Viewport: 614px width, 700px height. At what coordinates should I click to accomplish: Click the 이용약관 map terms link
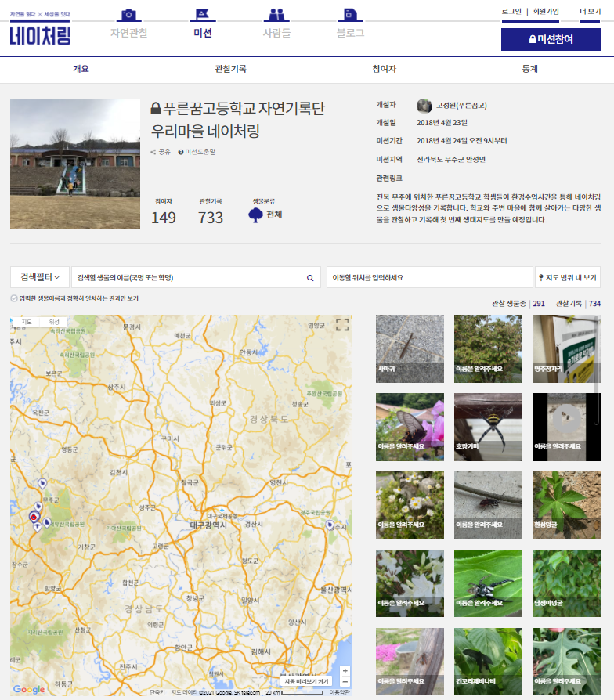point(339,692)
